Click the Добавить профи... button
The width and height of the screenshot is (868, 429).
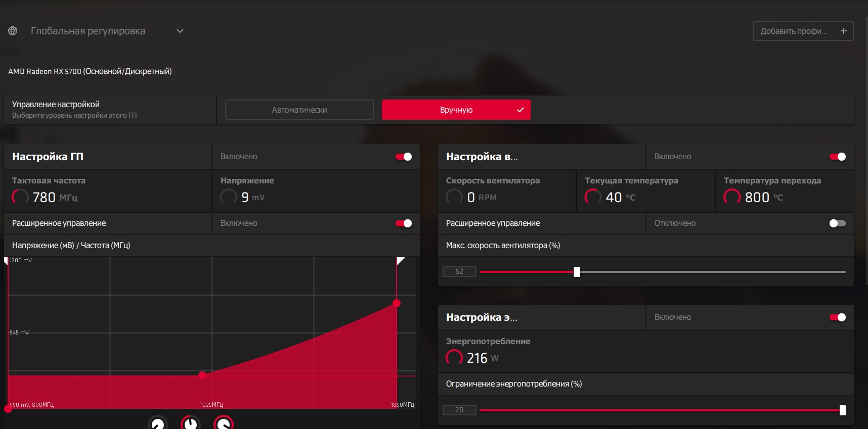tap(803, 31)
